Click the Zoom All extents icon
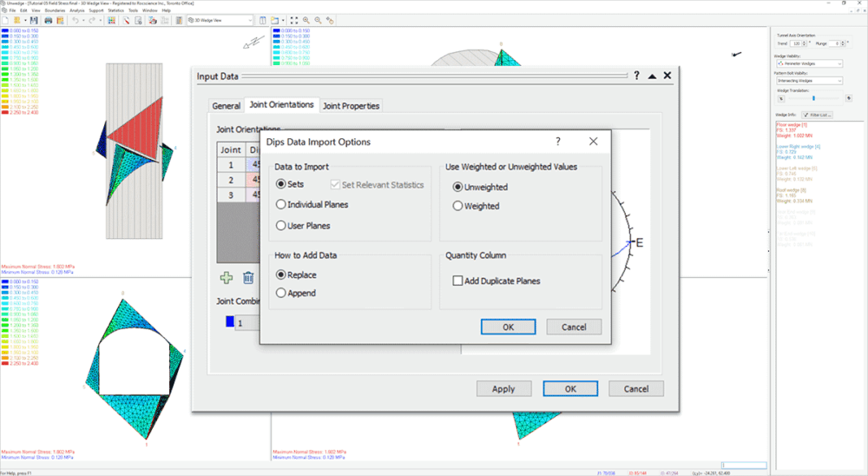Viewport: 868px width, 476px height. (x=293, y=20)
